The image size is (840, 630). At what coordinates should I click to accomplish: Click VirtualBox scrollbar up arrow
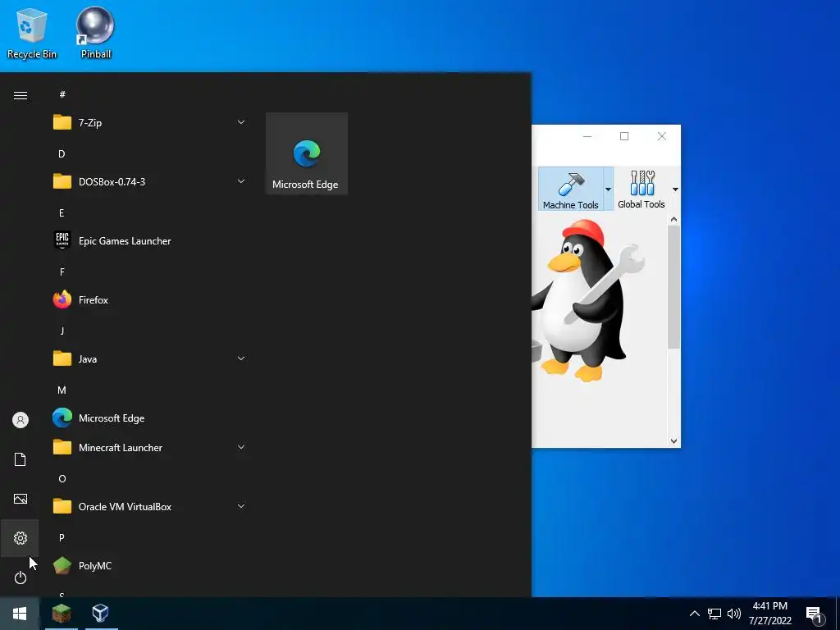pyautogui.click(x=674, y=219)
